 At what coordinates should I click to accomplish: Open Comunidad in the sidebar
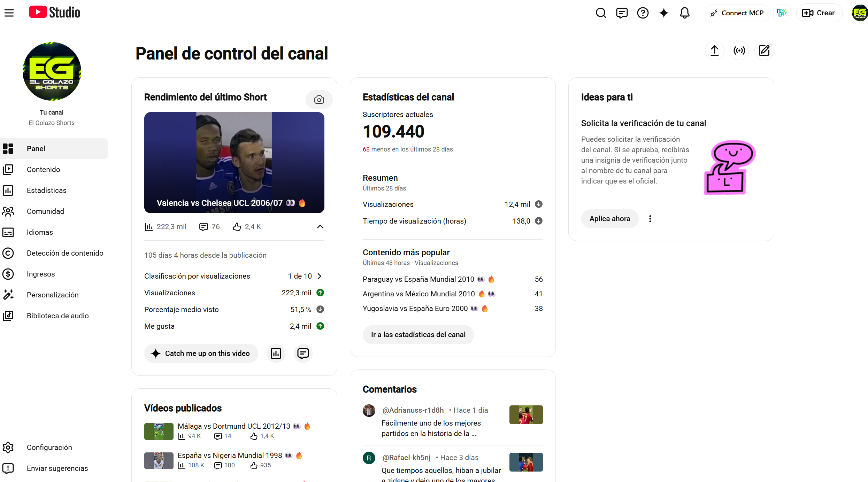pos(54,211)
